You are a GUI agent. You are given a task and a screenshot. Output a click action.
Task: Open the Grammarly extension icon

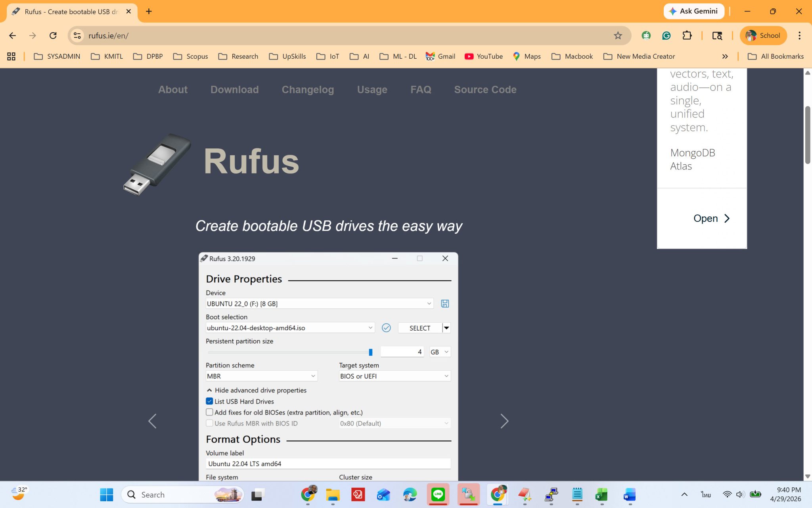[x=666, y=36]
